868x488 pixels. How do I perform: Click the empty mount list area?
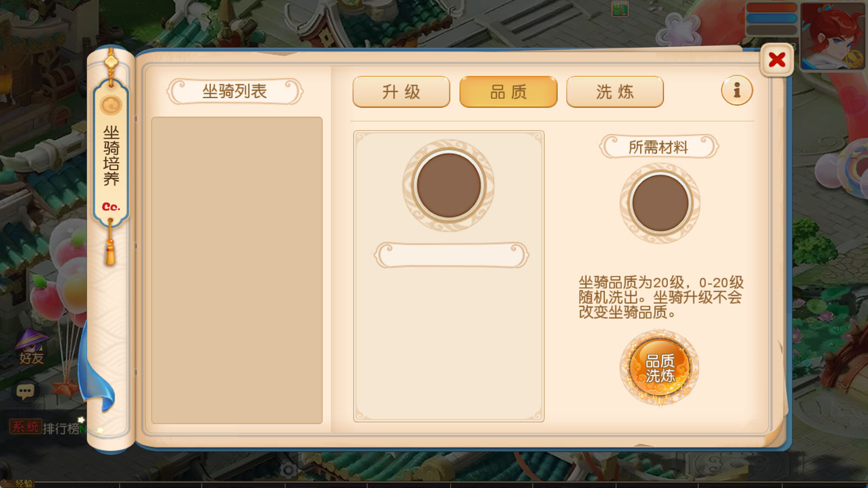[237, 270]
